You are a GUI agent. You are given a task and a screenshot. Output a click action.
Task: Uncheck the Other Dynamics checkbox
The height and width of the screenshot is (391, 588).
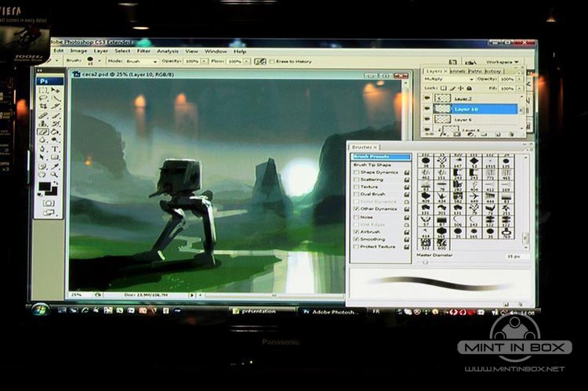356,208
